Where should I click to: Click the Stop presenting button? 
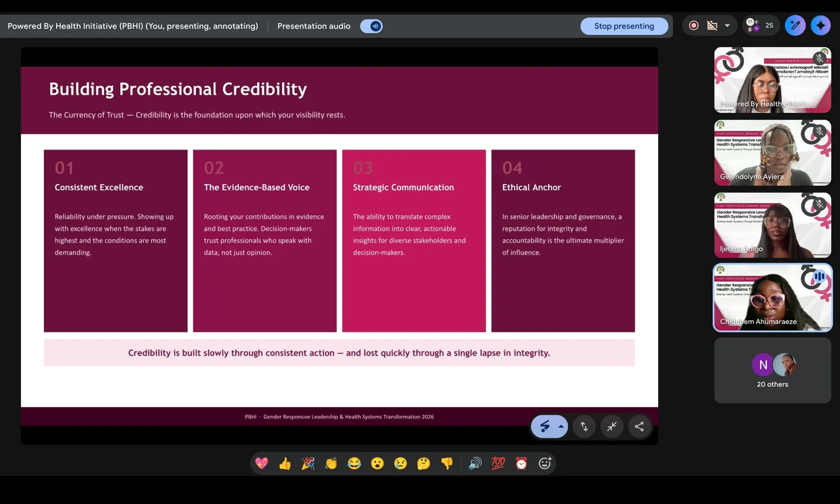(624, 26)
